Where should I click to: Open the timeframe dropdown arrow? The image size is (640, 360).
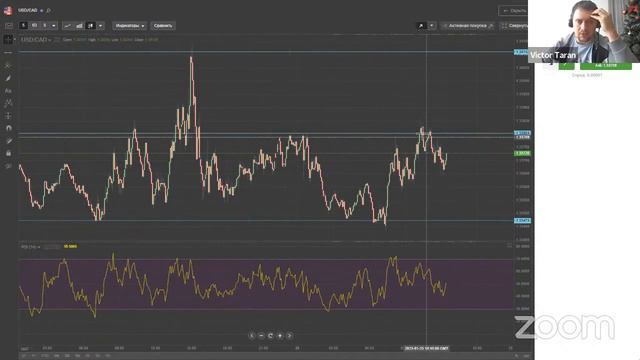pyautogui.click(x=53, y=26)
